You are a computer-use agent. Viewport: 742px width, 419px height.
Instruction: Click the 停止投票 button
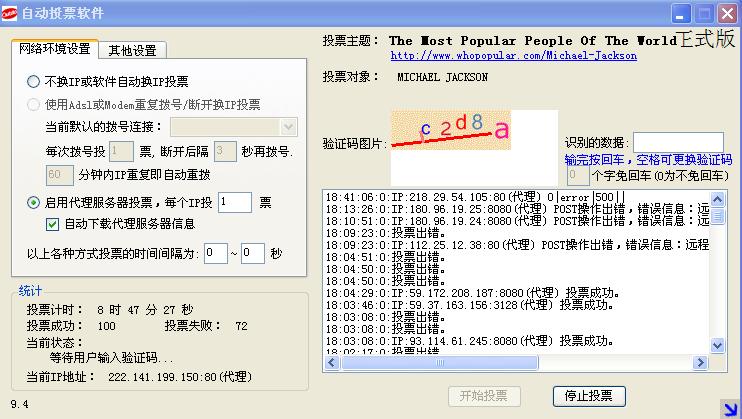coord(589,396)
